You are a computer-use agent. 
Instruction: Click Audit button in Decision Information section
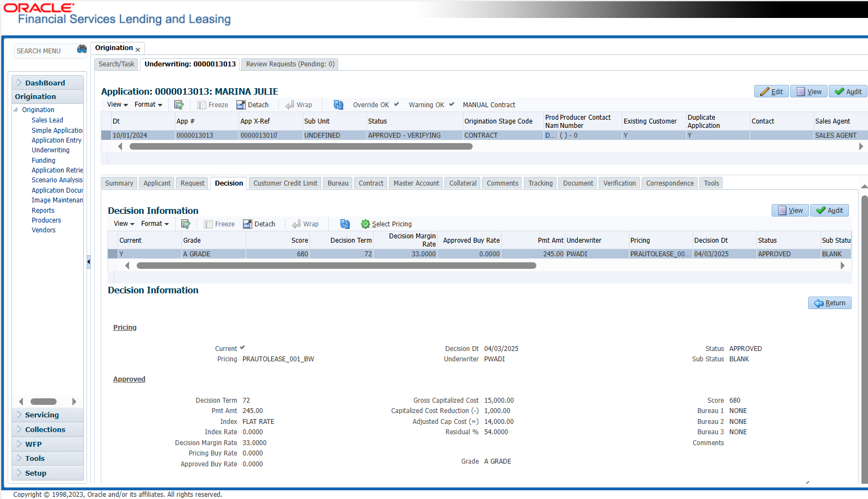[x=829, y=210]
